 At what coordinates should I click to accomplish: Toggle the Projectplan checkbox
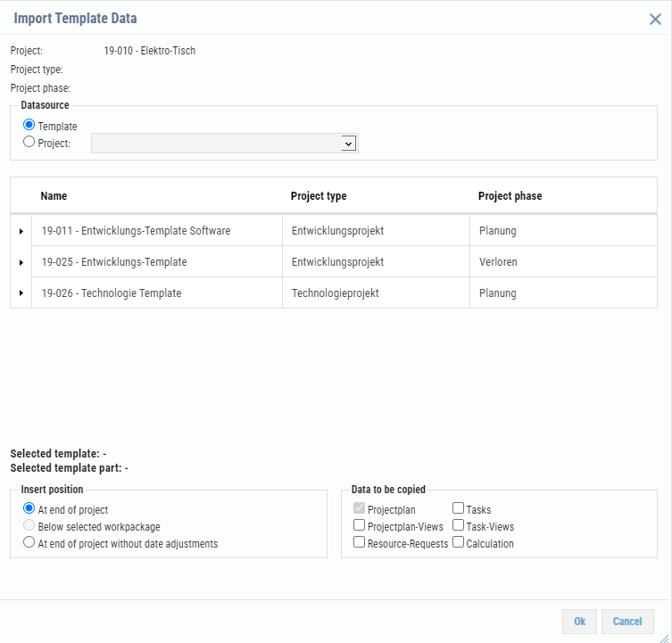point(359,508)
